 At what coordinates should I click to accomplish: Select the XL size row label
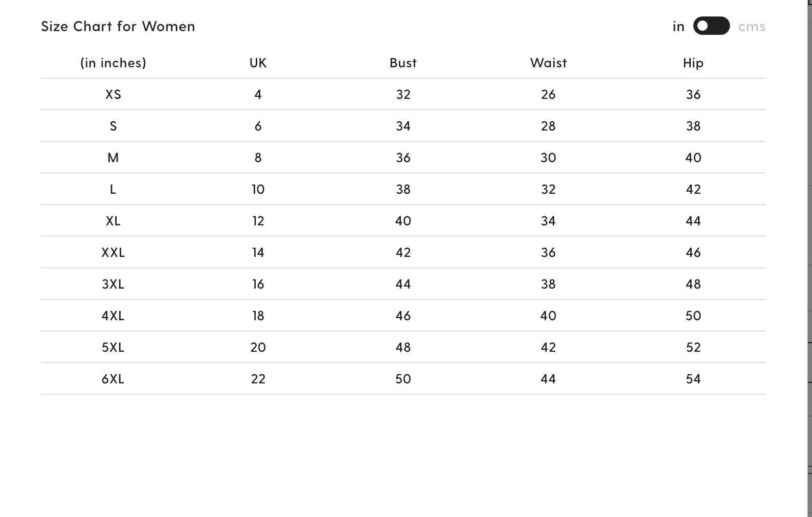tap(113, 221)
